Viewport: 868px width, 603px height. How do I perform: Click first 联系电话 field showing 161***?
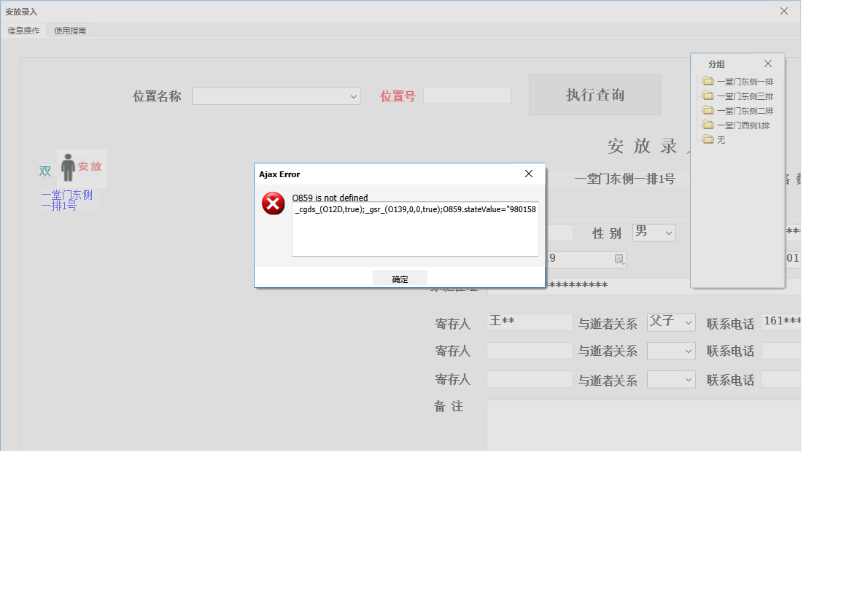coord(781,322)
